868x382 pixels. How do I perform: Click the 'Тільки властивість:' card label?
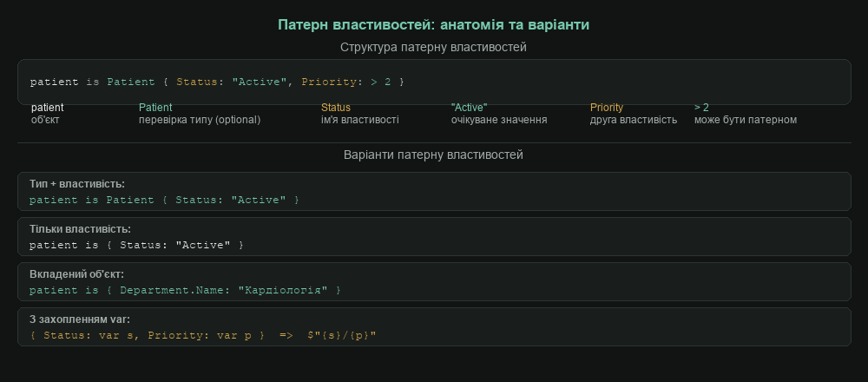[x=80, y=228]
